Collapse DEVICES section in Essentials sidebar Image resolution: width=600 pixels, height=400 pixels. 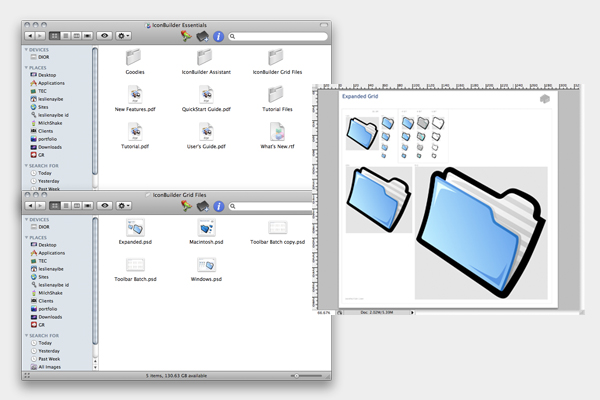pyautogui.click(x=26, y=50)
